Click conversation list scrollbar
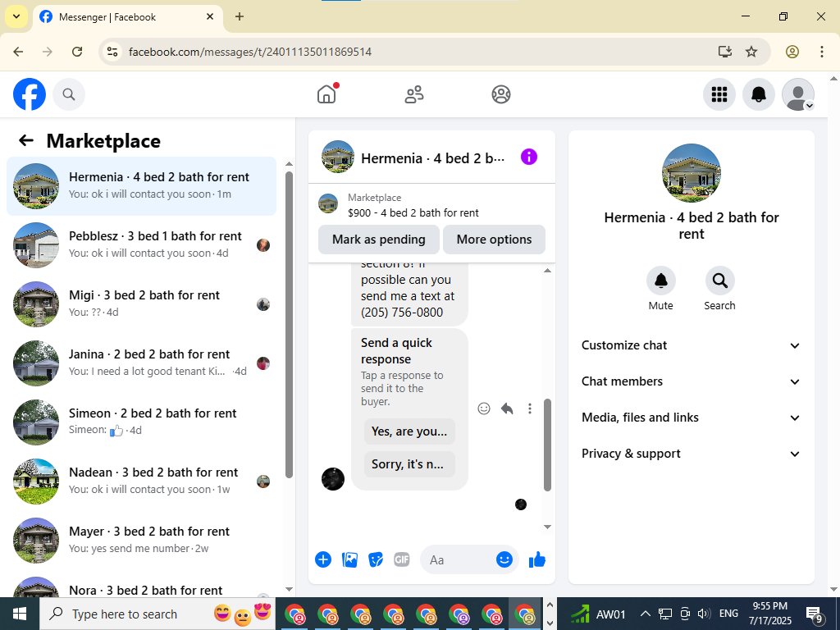This screenshot has width=840, height=630. pyautogui.click(x=289, y=324)
